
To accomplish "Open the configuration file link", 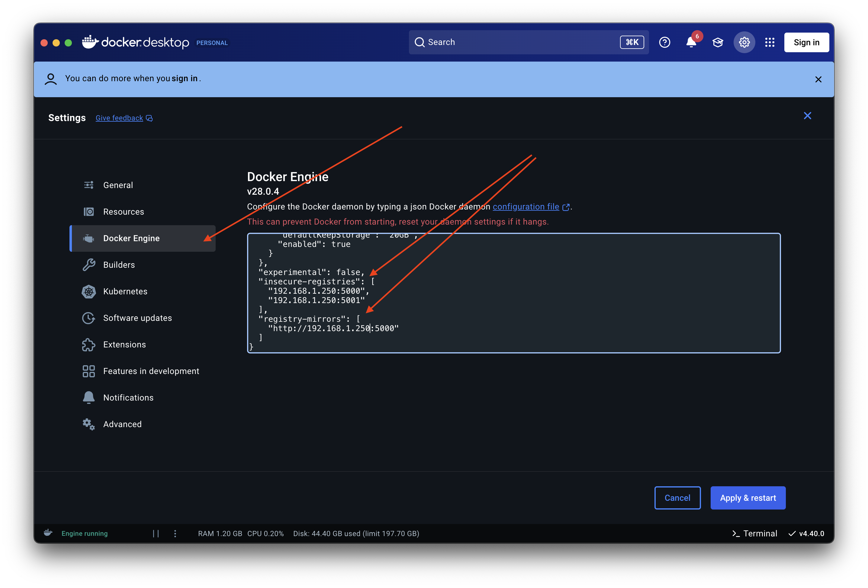I will (x=526, y=206).
